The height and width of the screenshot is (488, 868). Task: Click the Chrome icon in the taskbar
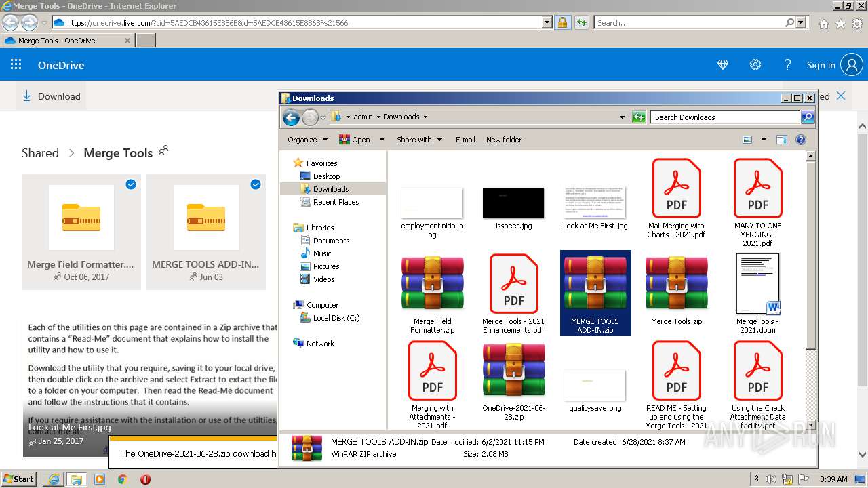[122, 479]
